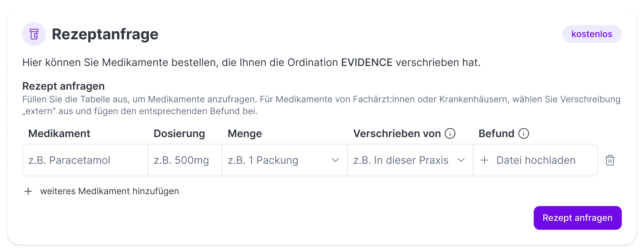Click the pill bottle icon beside Rezeptanfrage
Screen dimensions: 644x252
pos(34,34)
